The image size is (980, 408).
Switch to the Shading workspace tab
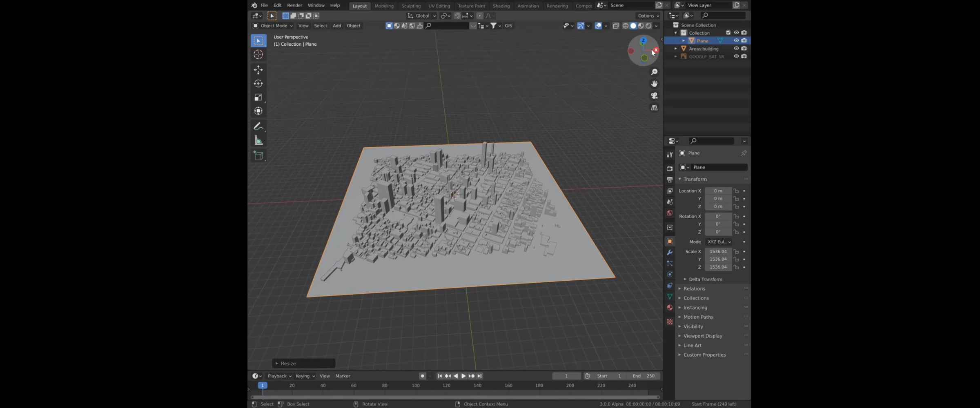tap(501, 6)
